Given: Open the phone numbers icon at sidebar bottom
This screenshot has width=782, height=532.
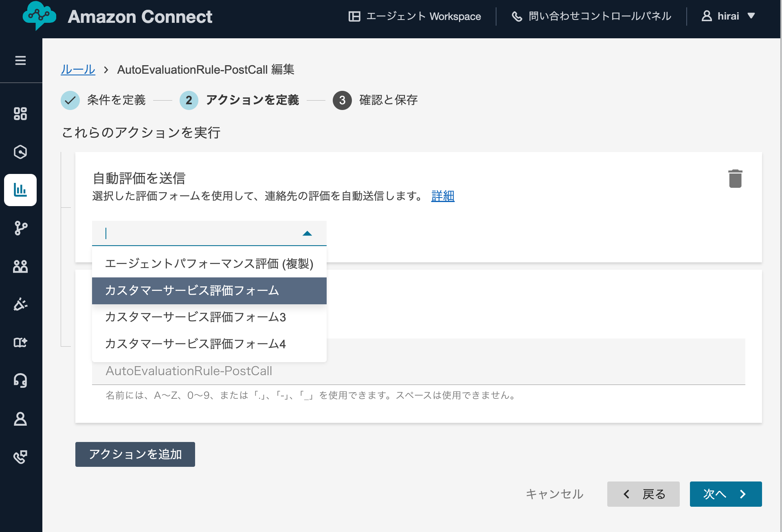Looking at the screenshot, I should 20,457.
